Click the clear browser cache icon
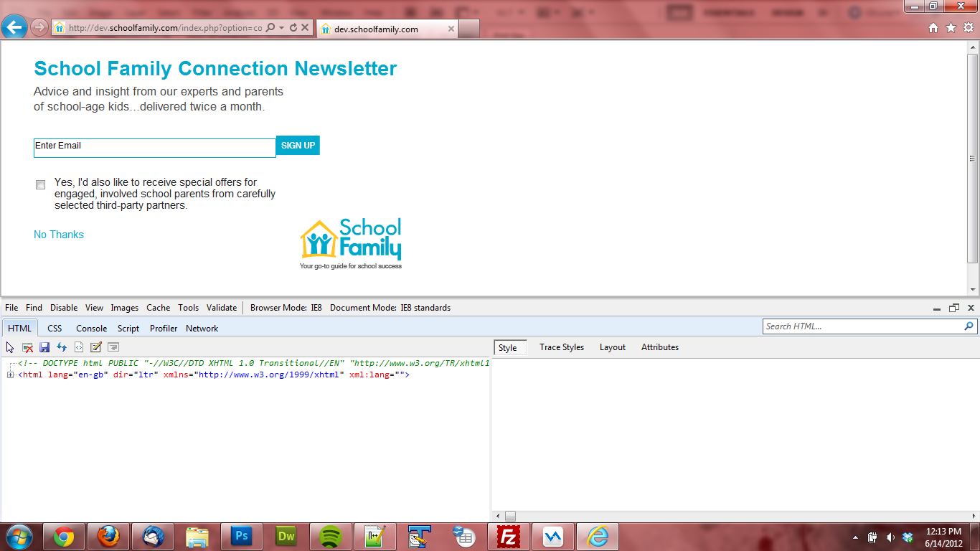980x551 pixels. coord(27,347)
